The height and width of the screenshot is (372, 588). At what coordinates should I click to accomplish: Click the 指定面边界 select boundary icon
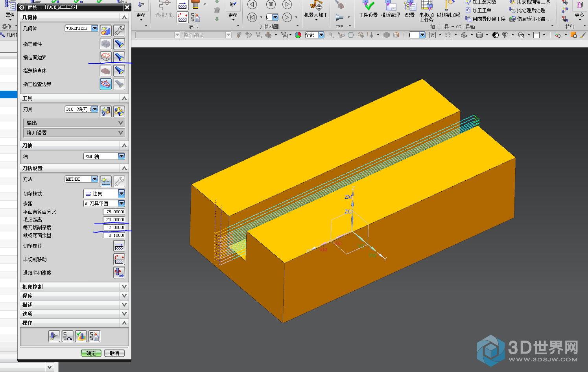click(x=105, y=57)
